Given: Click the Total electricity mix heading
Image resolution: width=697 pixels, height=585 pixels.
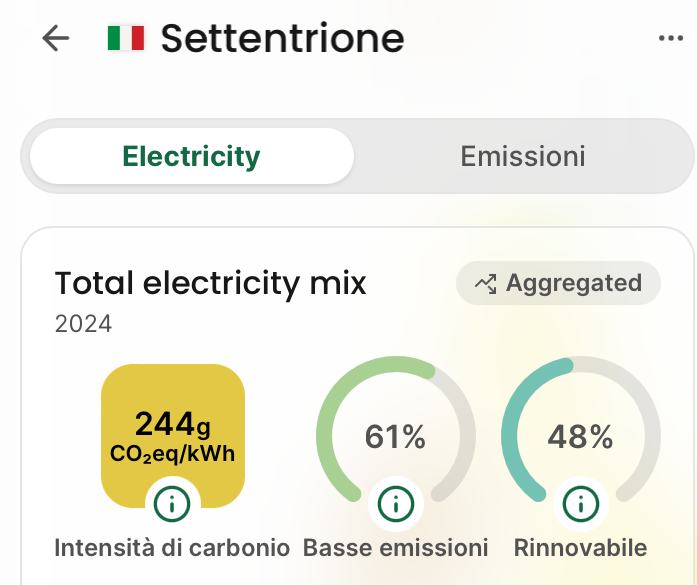Looking at the screenshot, I should click(210, 284).
